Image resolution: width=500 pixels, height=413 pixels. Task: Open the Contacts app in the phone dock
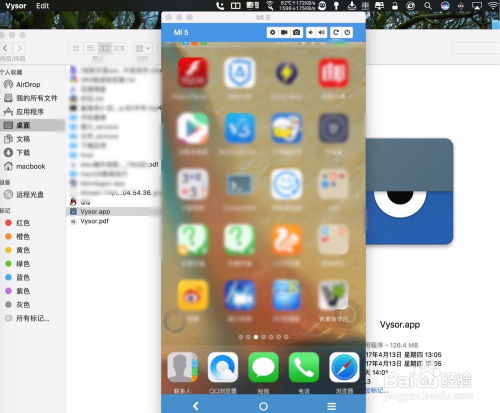coord(182,367)
